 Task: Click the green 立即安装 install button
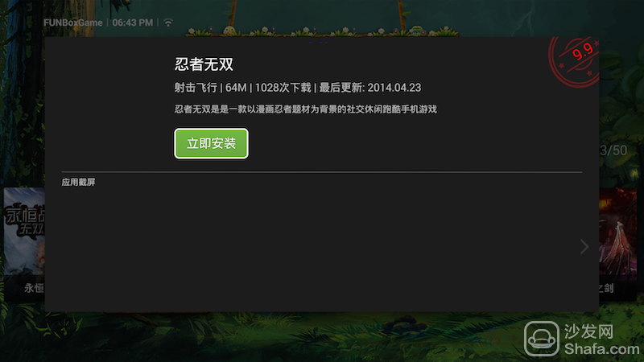click(211, 143)
